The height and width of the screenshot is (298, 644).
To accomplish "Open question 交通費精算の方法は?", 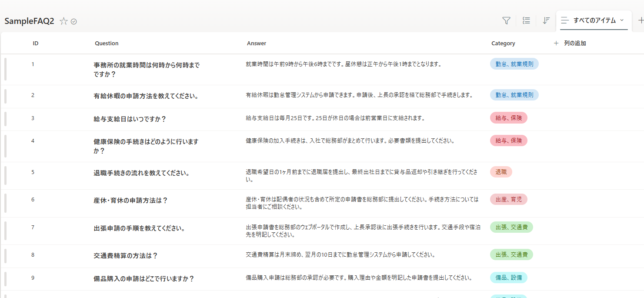I will point(126,256).
